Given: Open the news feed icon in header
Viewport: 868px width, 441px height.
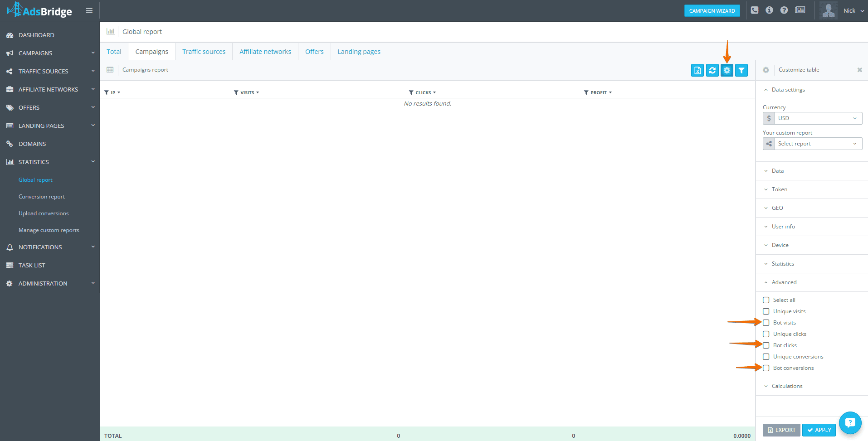Looking at the screenshot, I should click(800, 10).
